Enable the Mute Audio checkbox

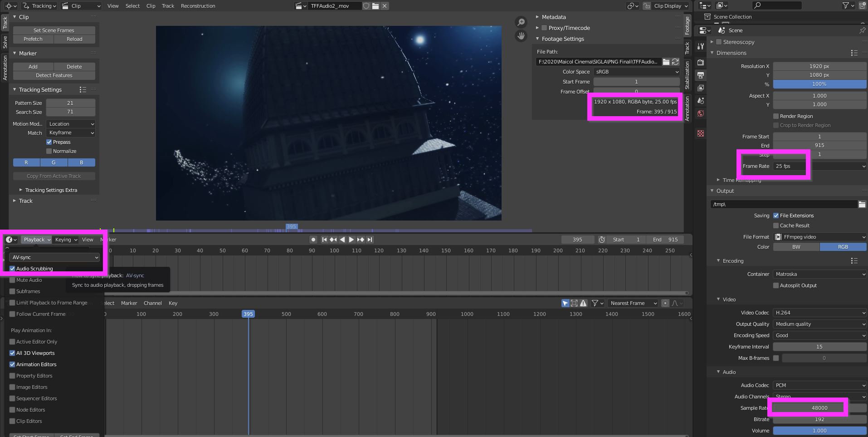[x=12, y=280]
